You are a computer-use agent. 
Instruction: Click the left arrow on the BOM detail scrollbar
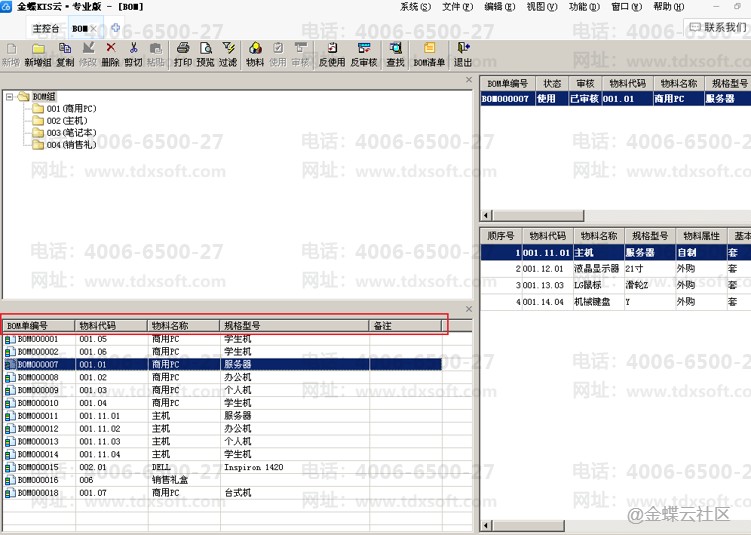(486, 525)
